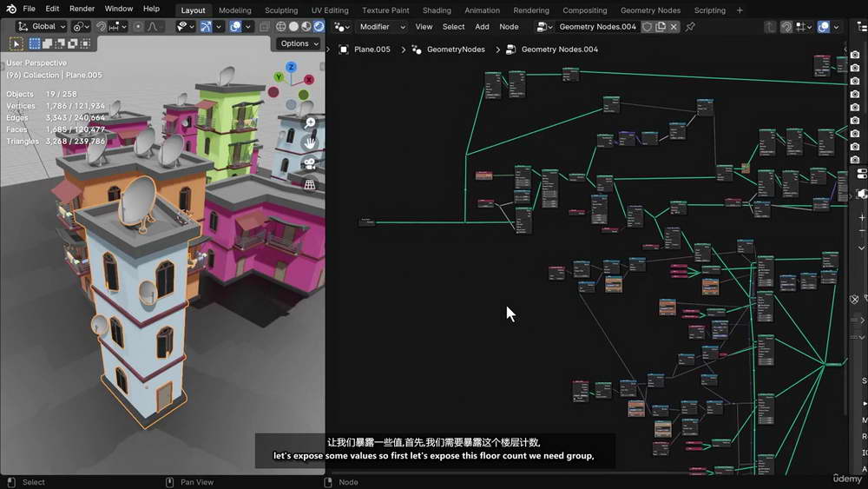
Task: Toggle node editor snapping magnet
Action: coord(786,27)
